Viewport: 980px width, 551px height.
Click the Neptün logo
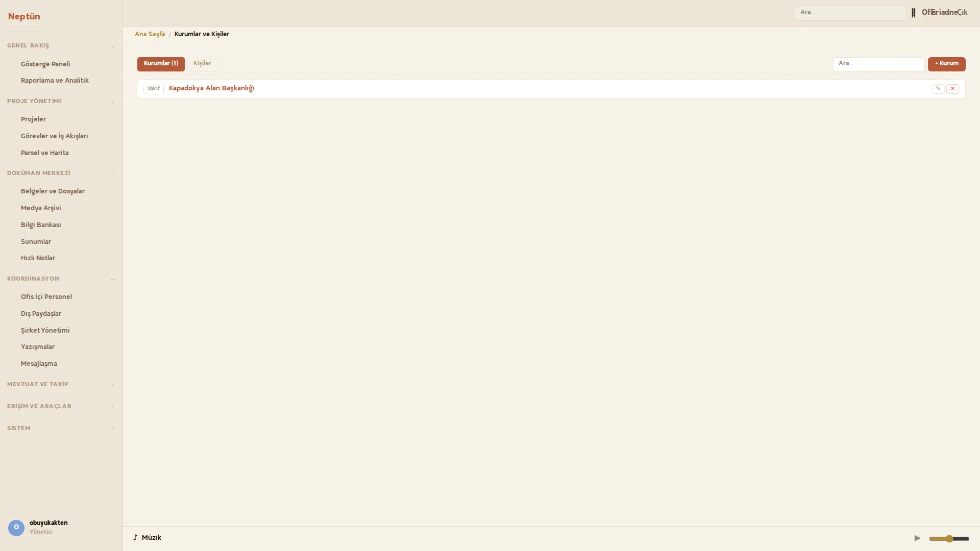click(24, 16)
